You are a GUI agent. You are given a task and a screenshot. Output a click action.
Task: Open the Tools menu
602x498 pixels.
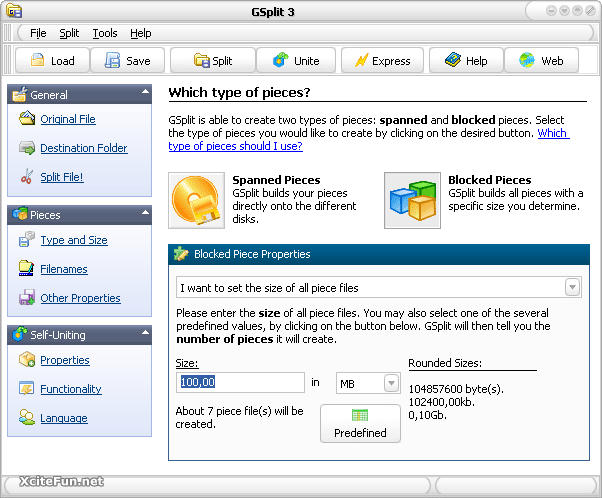(105, 33)
